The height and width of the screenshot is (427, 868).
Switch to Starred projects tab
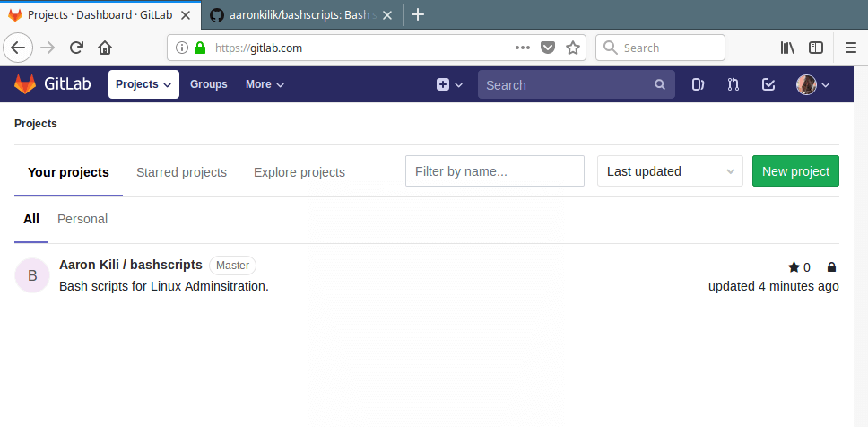coord(181,172)
